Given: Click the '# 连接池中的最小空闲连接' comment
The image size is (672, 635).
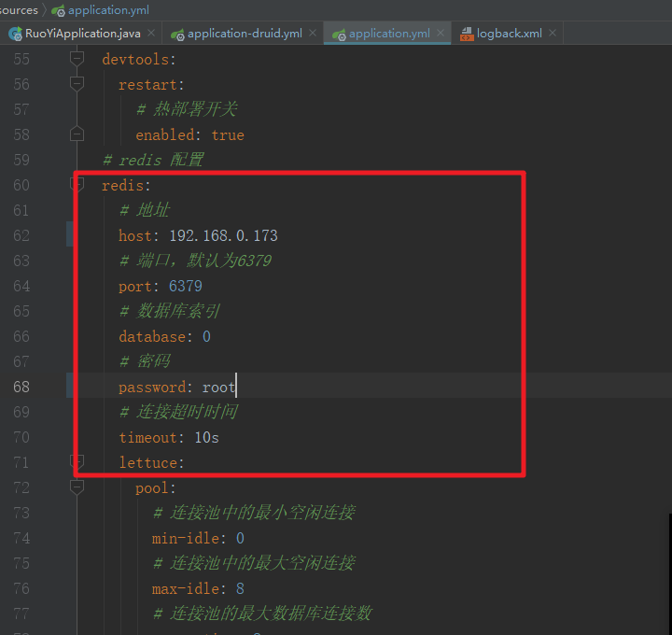Looking at the screenshot, I should [254, 513].
